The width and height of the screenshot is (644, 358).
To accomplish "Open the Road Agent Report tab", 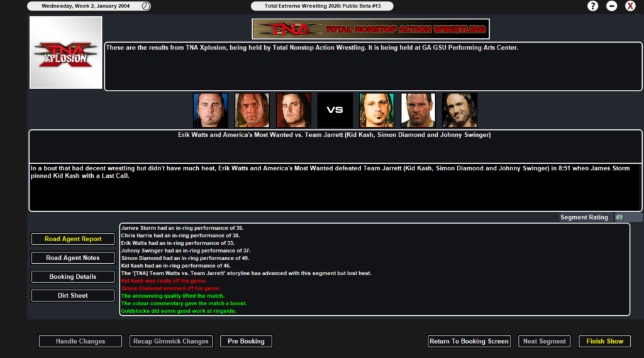I will click(73, 239).
